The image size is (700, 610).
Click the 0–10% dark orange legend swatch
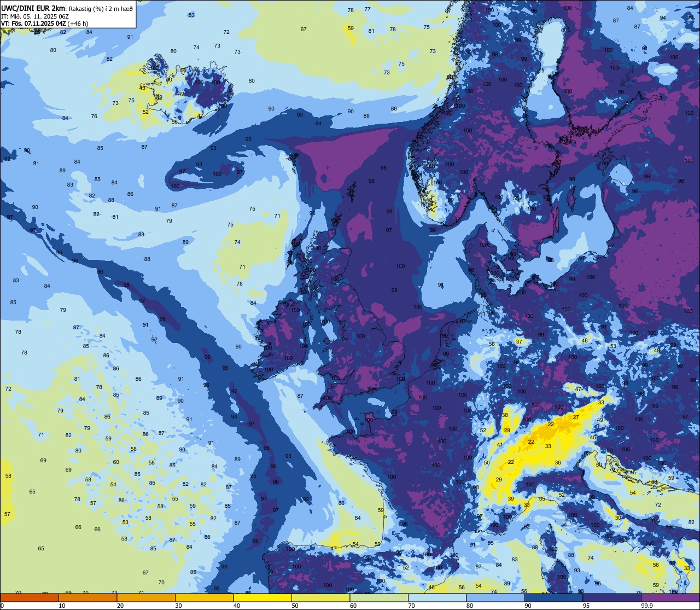30,597
